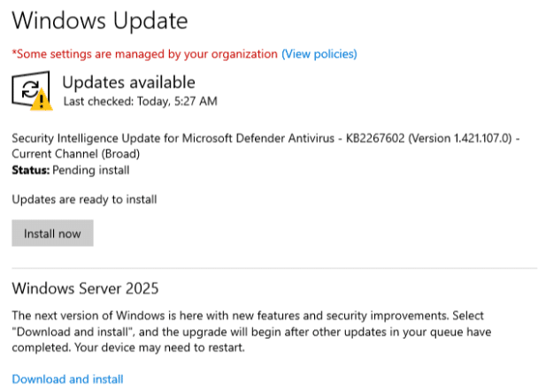Click the Status: Pending install line
Screen dimensions: 538x392
click(x=71, y=170)
